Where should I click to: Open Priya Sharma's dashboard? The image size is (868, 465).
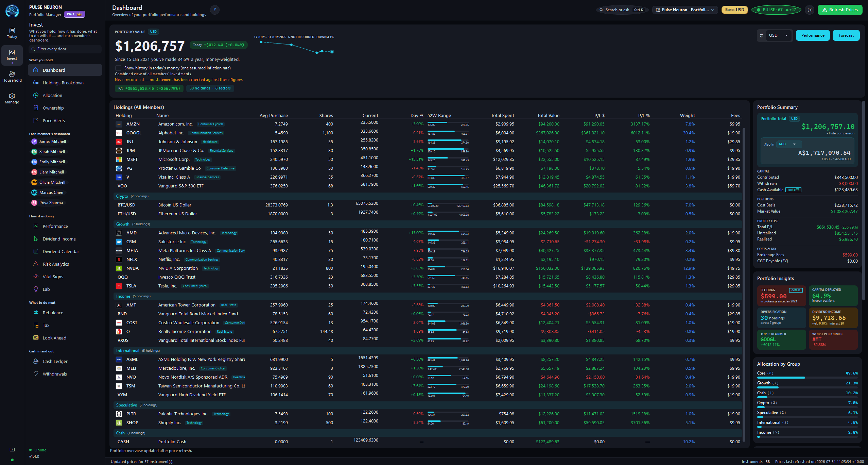(49, 203)
